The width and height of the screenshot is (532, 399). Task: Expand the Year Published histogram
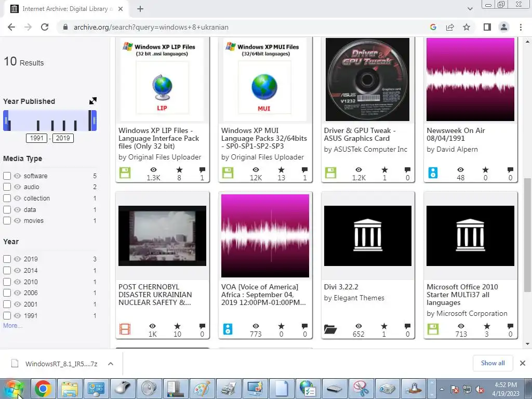point(92,101)
